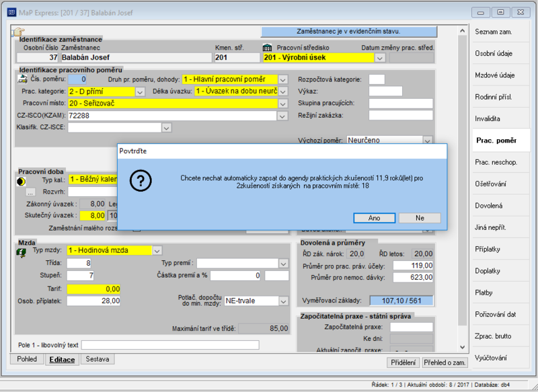Click the Režijní zakázka field

coord(401,116)
